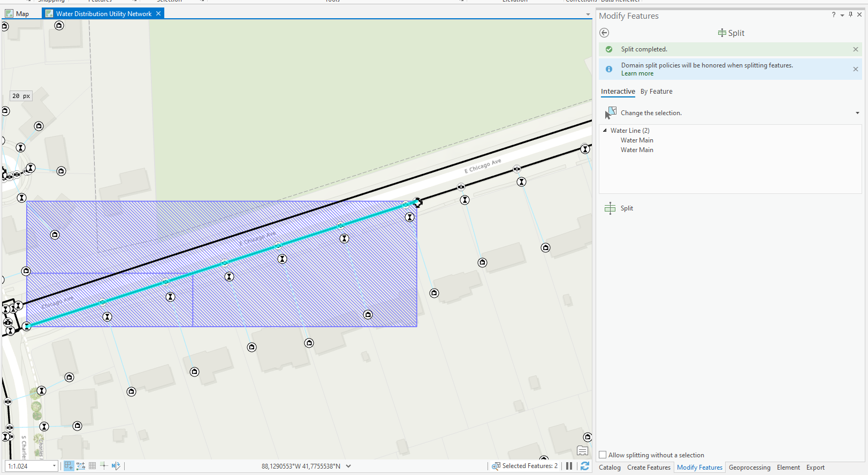868x475 pixels.
Task: Click the Split tool button
Action: point(619,208)
